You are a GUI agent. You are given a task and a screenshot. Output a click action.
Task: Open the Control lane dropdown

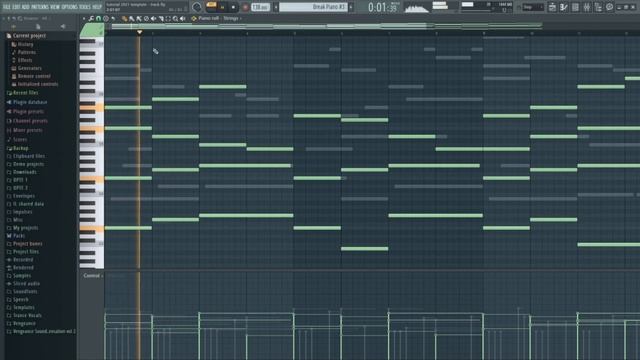[x=92, y=276]
